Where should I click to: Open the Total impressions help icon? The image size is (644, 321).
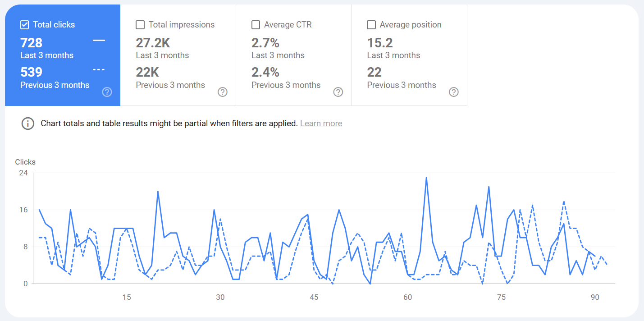point(223,92)
